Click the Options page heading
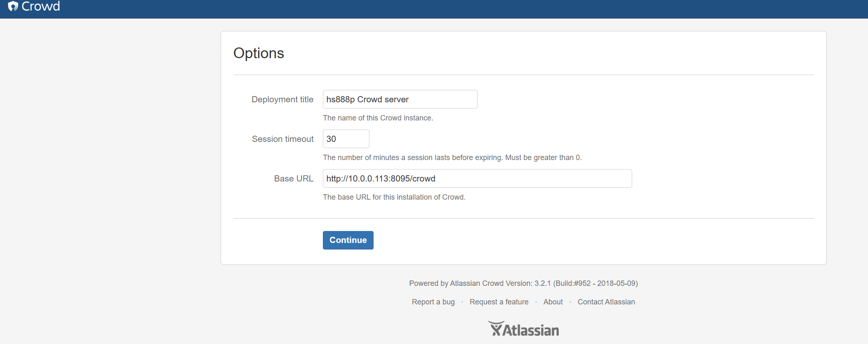The width and height of the screenshot is (868, 344). [259, 53]
